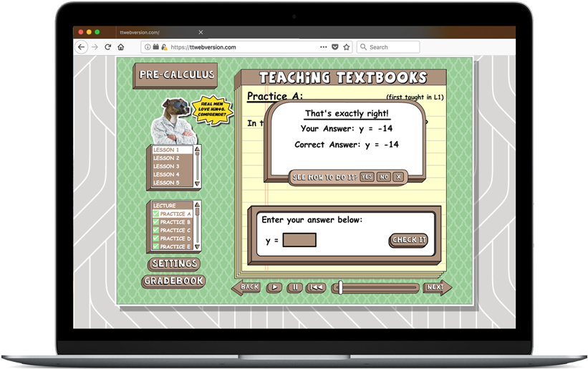
Task: Toggle the Practice E checkmark
Action: coord(155,246)
